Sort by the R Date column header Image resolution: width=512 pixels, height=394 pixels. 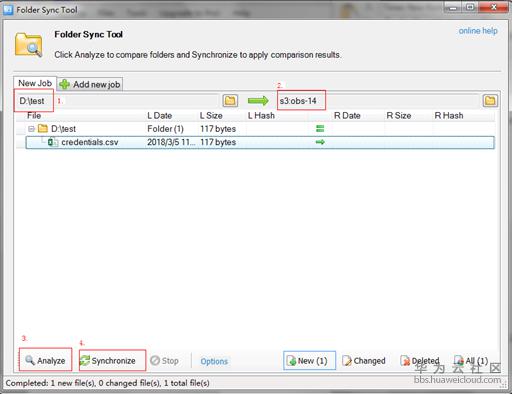coord(347,116)
